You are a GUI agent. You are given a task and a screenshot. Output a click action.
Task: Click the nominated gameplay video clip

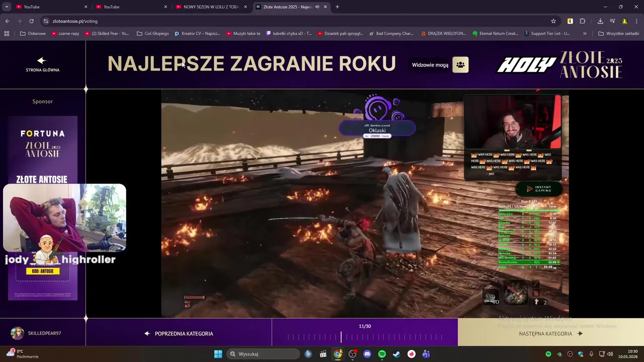click(x=365, y=204)
